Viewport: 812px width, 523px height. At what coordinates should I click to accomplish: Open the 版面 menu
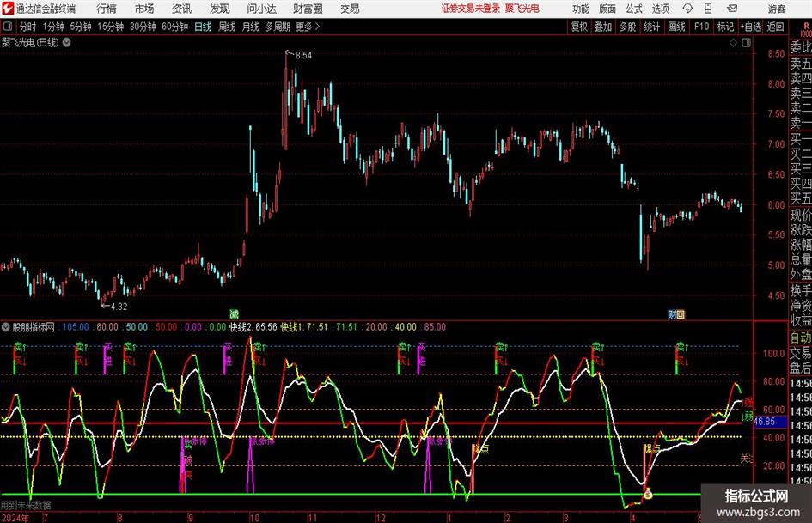pos(607,9)
